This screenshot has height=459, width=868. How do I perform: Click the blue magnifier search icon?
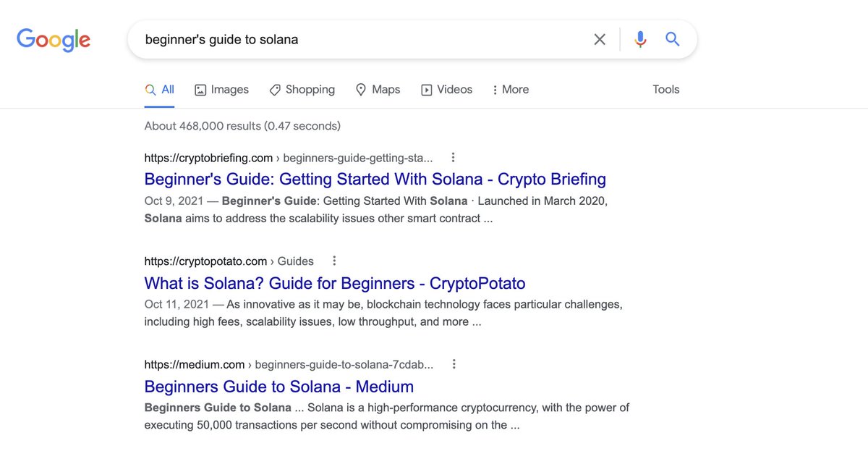[673, 40]
